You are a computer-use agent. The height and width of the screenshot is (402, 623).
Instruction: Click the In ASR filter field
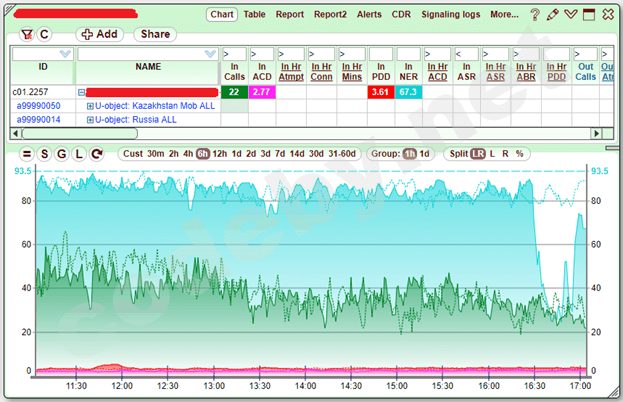click(466, 54)
